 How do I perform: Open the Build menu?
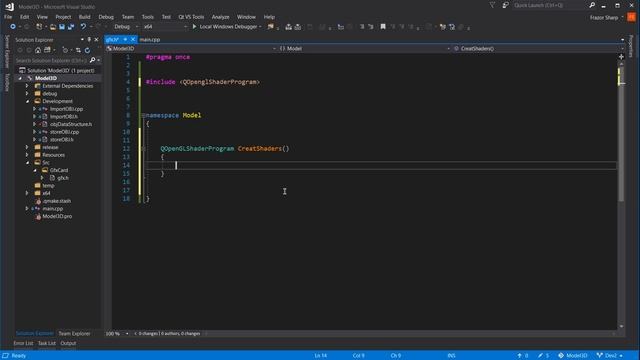click(84, 17)
